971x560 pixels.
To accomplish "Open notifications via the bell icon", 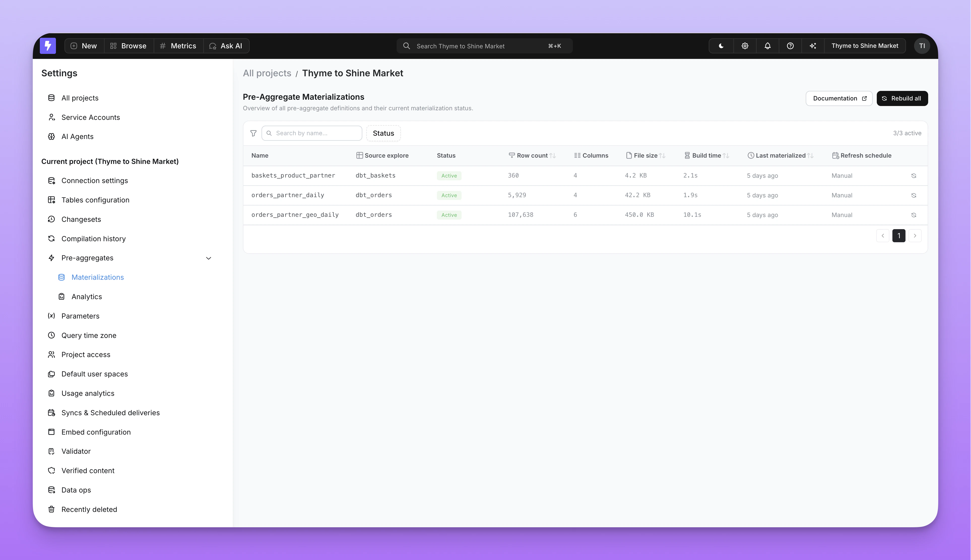I will [767, 46].
